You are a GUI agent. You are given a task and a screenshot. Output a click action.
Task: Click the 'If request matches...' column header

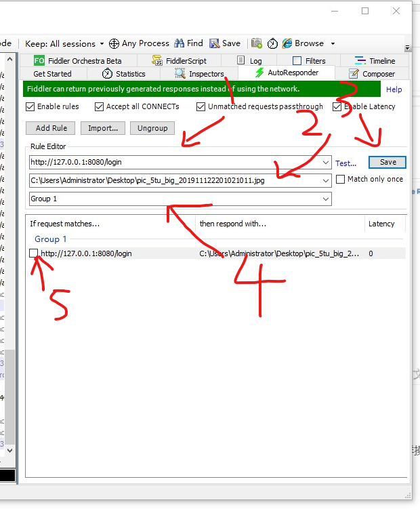click(x=110, y=224)
